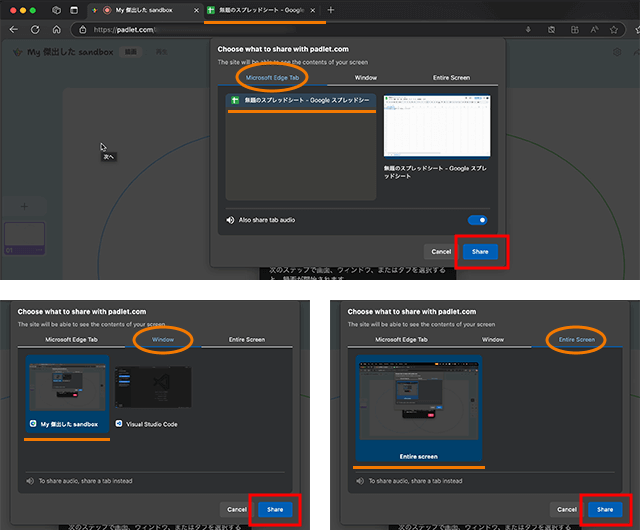The width and height of the screenshot is (640, 530).
Task: Click the blocked camera icon in toolbar
Action: [x=551, y=29]
